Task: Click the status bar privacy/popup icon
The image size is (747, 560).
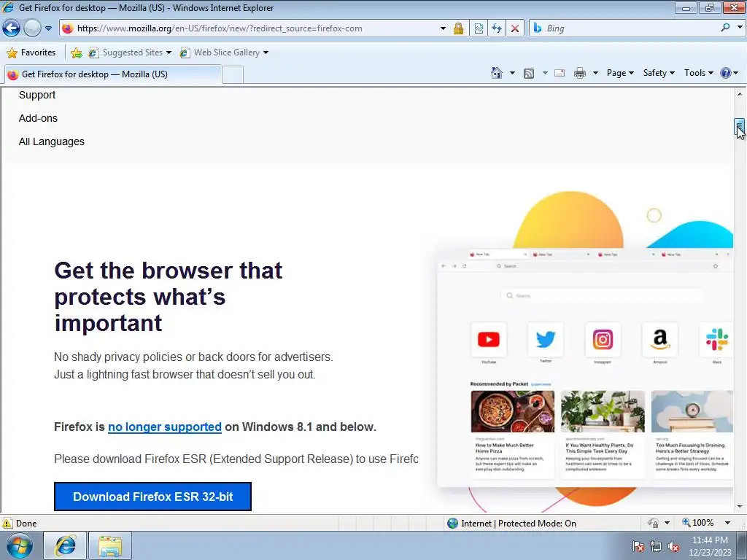Action: click(x=653, y=523)
